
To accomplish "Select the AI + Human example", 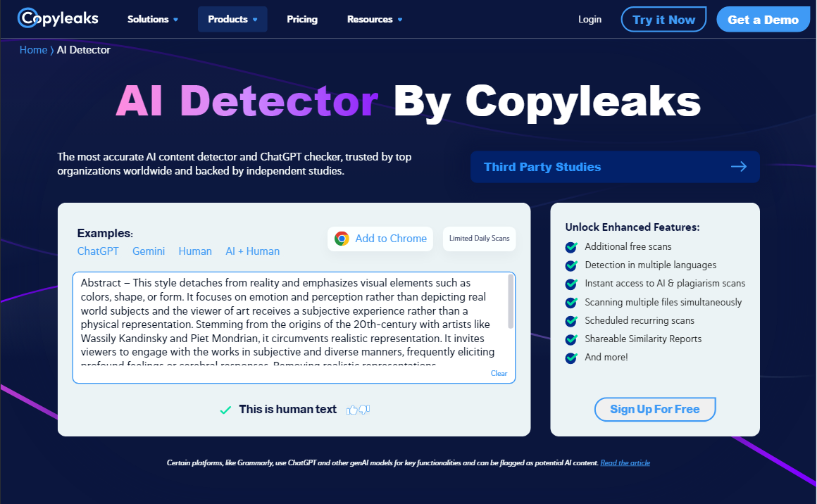I will coord(253,251).
